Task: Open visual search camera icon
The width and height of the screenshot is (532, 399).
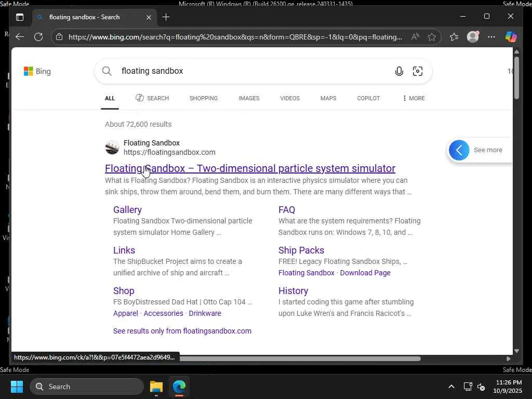Action: pyautogui.click(x=418, y=71)
